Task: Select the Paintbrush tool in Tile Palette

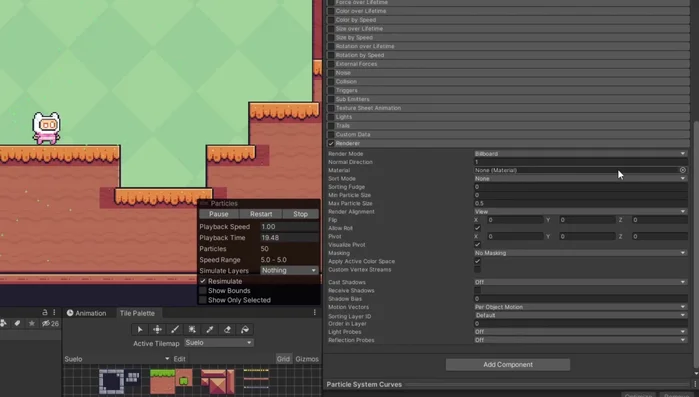Action: (x=175, y=330)
